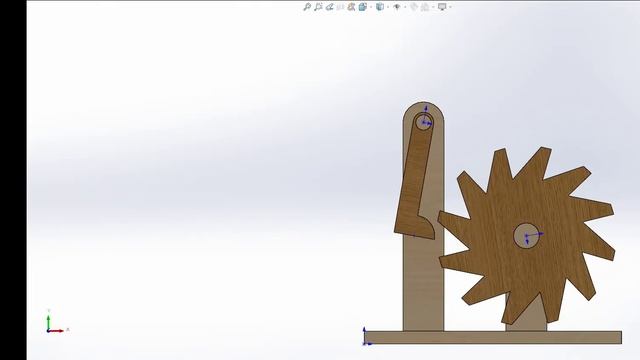The image size is (640, 360).
Task: Click the Display Style cube icon
Action: pos(380,7)
